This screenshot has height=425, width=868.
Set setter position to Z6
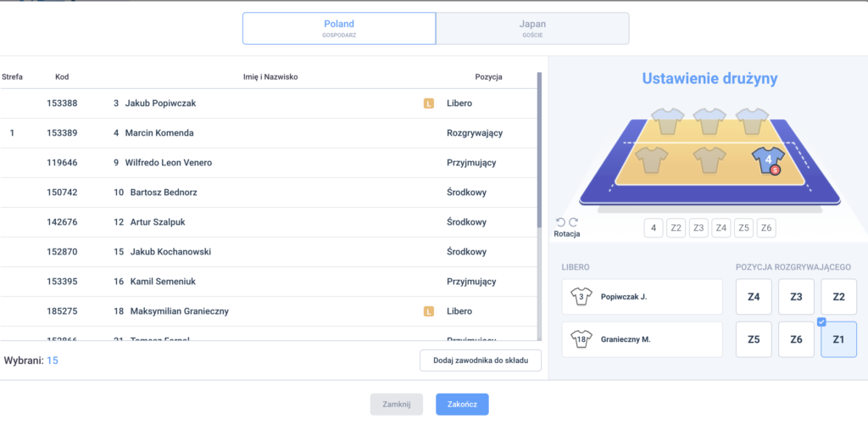coord(796,339)
